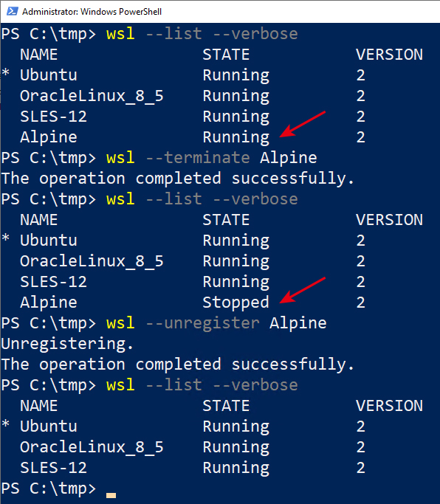Screen dimensions: 440x504
Task: Click the red arrow pointing at Stopped
Action: click(x=303, y=290)
